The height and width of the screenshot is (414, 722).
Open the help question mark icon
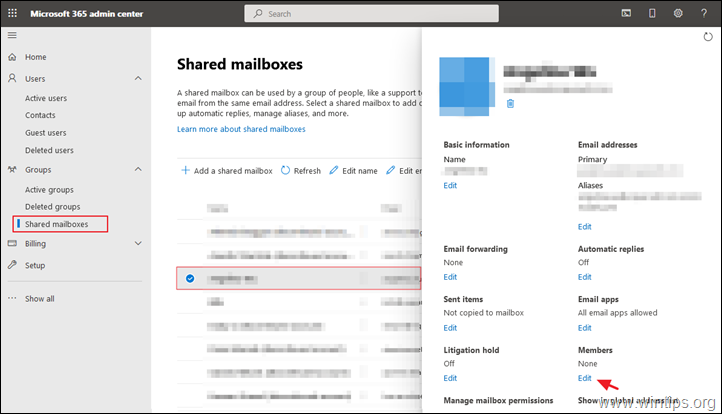coord(704,13)
